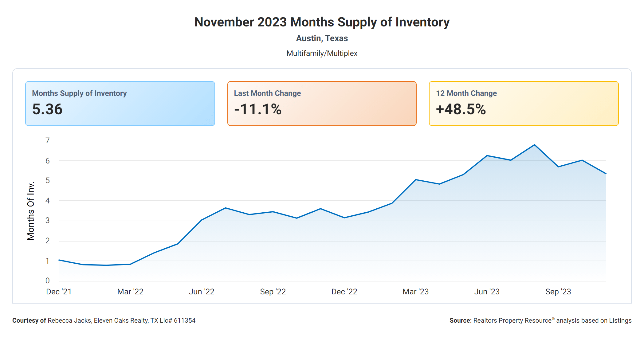This screenshot has width=644, height=338.
Task: Click the Mar '23 axis label
Action: pos(415,292)
